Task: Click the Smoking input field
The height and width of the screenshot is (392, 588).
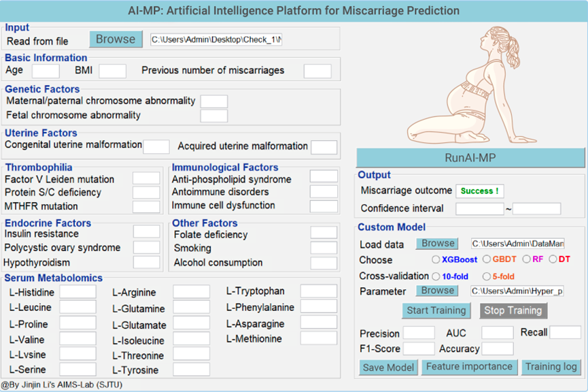Action: coord(324,248)
